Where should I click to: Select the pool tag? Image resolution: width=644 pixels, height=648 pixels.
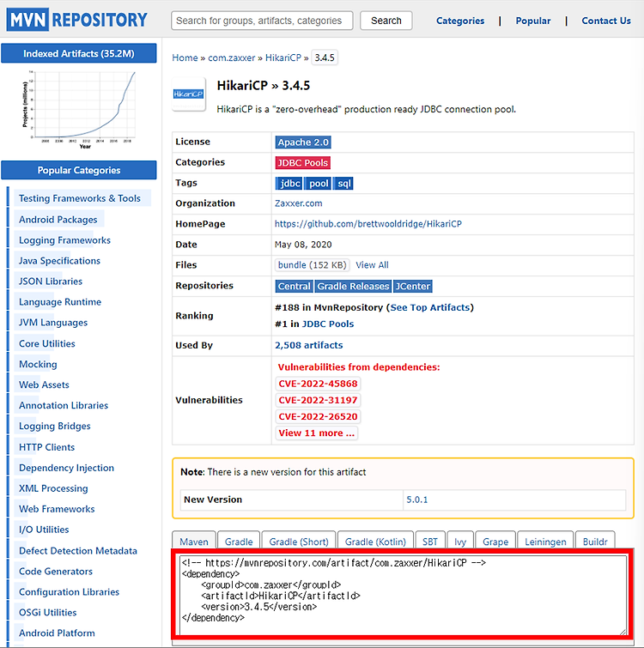318,184
